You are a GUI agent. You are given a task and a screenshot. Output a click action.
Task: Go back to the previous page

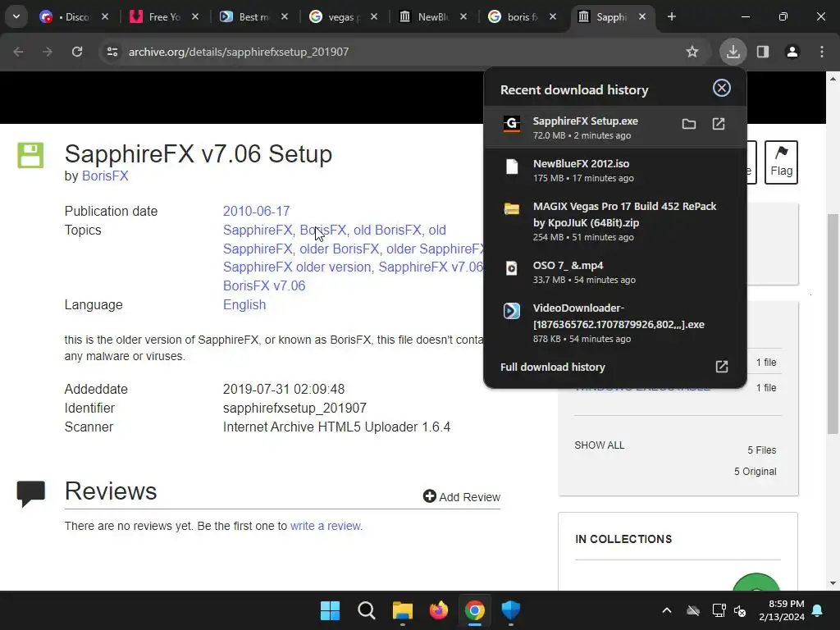click(18, 52)
